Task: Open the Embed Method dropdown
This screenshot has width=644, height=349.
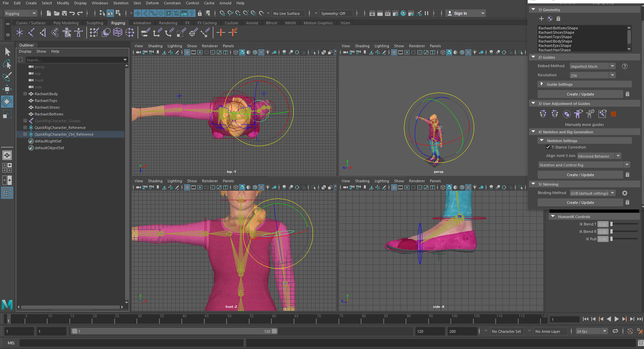Action: point(592,66)
